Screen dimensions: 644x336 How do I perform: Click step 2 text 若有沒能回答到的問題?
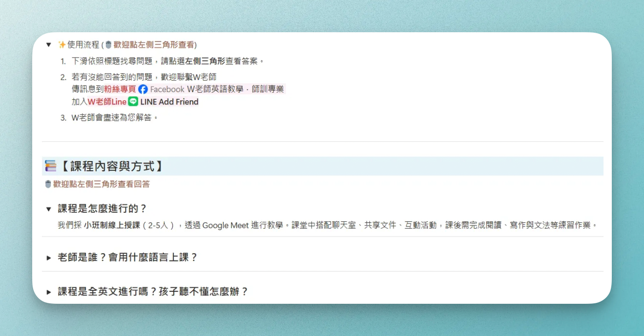click(x=113, y=77)
